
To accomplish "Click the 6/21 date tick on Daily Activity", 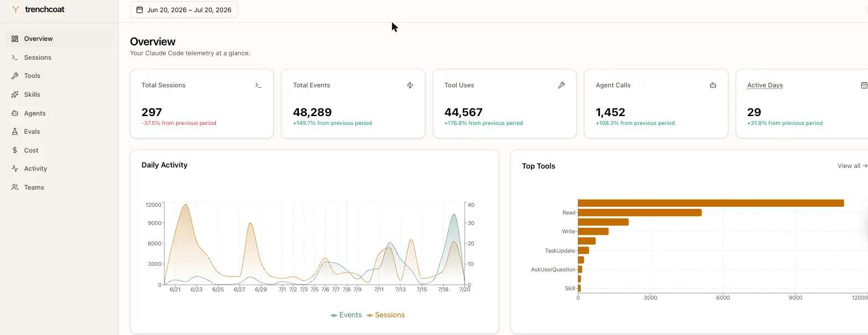I will coord(175,289).
